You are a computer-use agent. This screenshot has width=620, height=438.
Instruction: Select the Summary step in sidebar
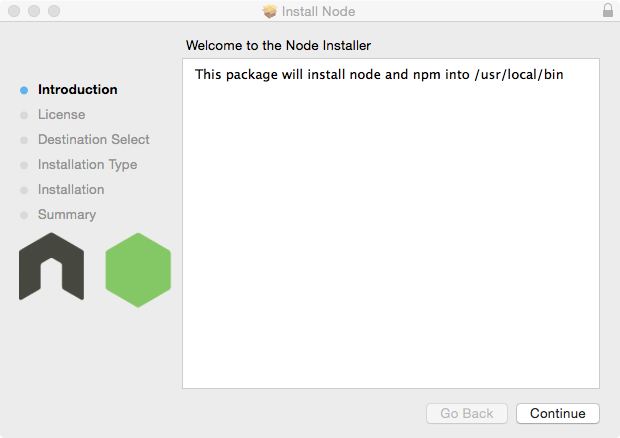(x=66, y=214)
